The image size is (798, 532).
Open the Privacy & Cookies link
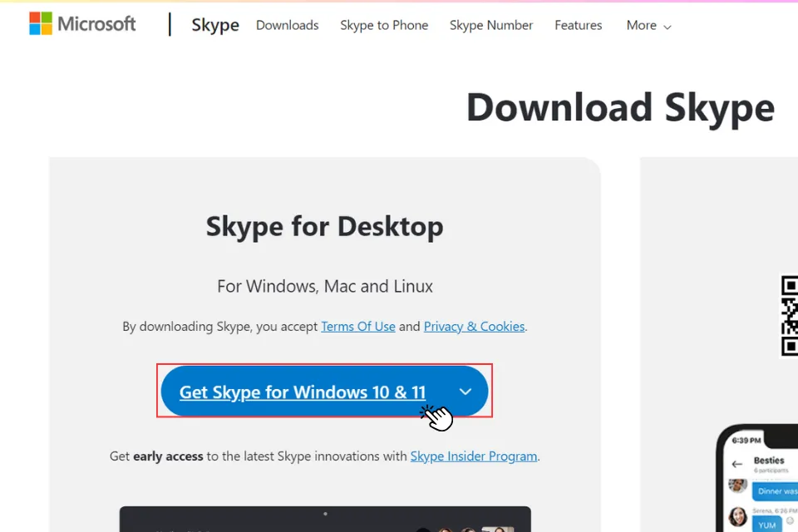[x=474, y=326]
